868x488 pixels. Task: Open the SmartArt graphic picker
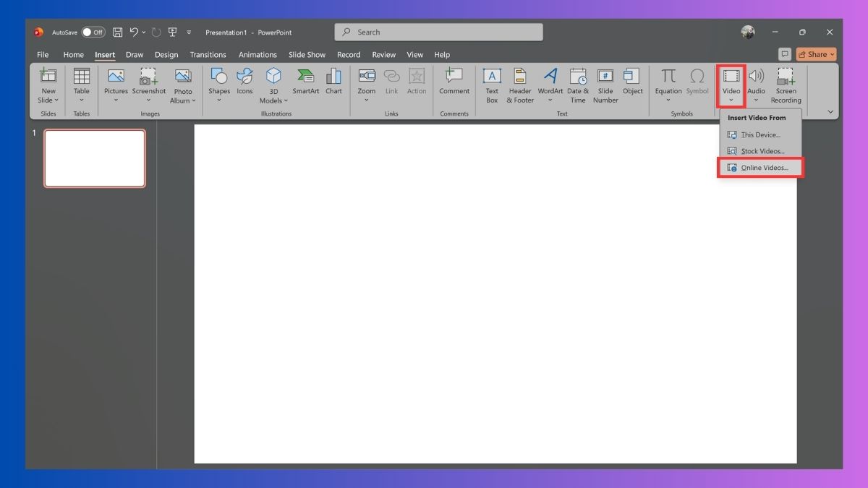[305, 81]
